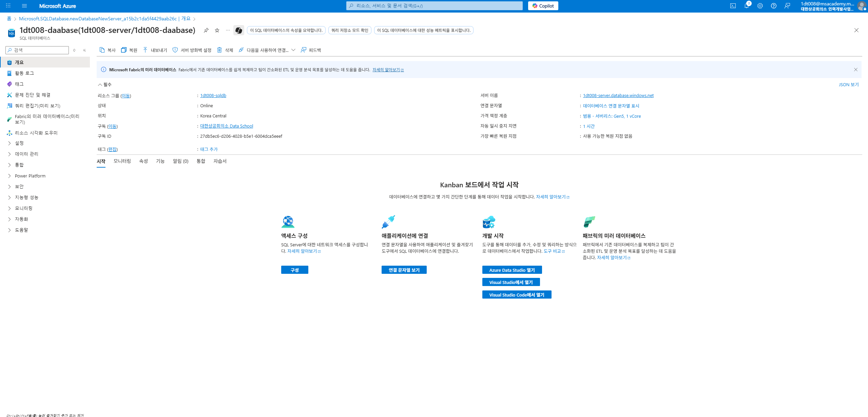Open the notifications bell
This screenshot has width=868, height=417.
pyautogui.click(x=746, y=6)
